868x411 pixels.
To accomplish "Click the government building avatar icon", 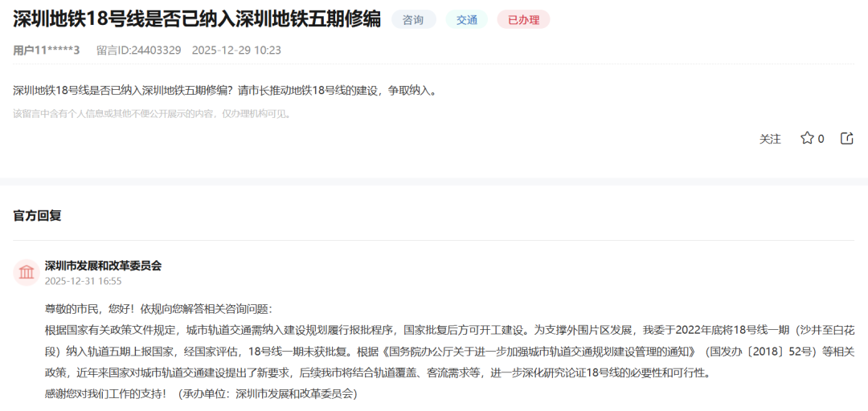I will coord(27,273).
